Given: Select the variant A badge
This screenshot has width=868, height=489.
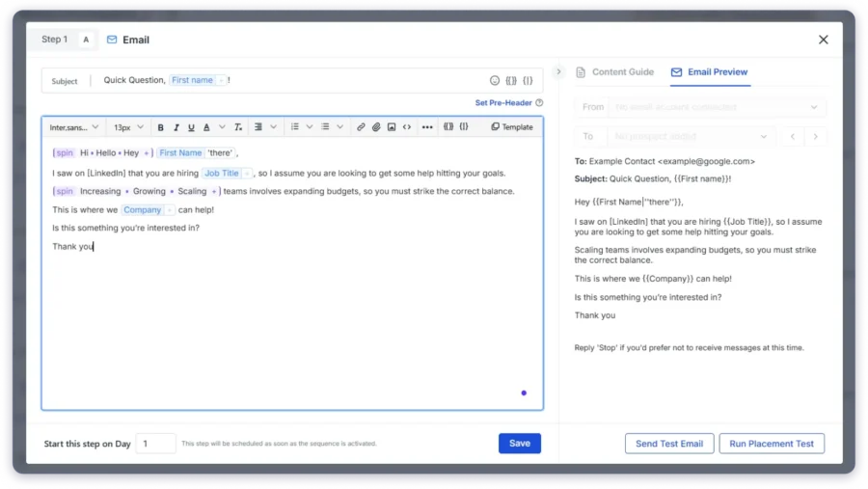Looking at the screenshot, I should [x=86, y=40].
